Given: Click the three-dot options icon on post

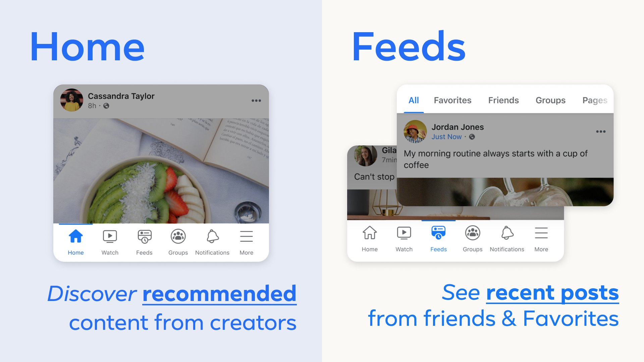Looking at the screenshot, I should 256,100.
